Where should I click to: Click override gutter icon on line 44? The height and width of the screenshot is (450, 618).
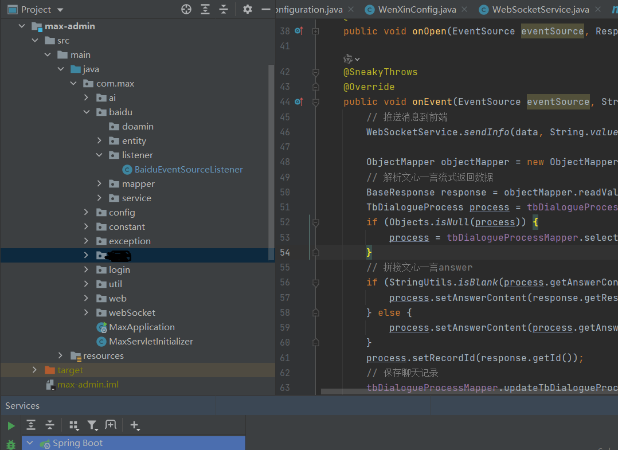pos(299,102)
